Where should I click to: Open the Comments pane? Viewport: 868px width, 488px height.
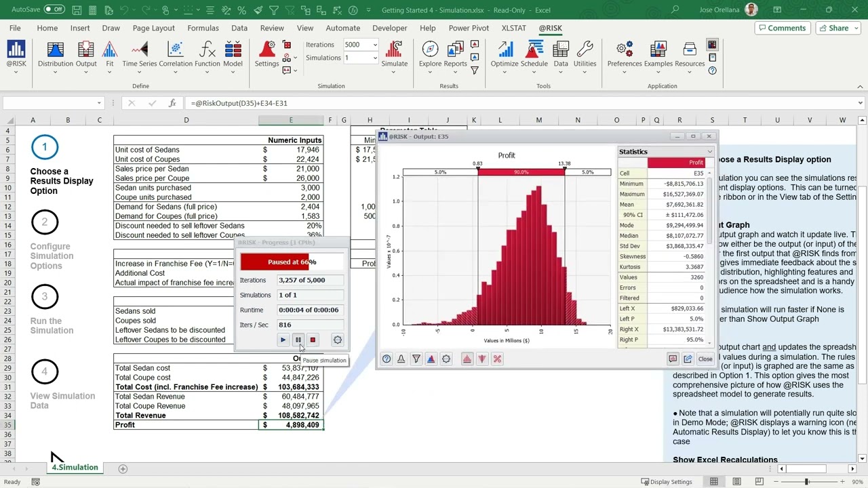pos(782,28)
